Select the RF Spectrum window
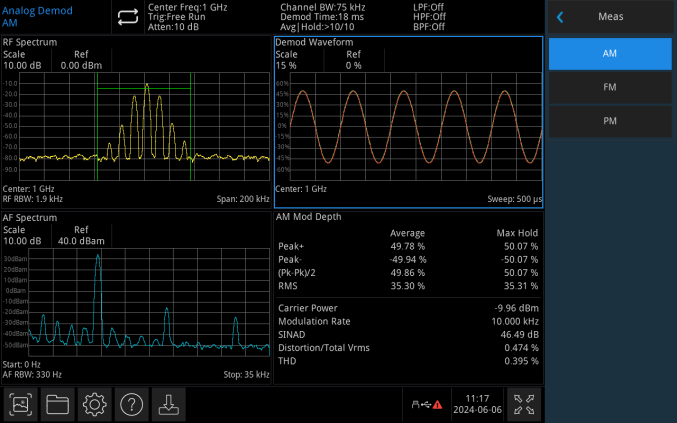Screen dimensions: 677x423 point(136,120)
